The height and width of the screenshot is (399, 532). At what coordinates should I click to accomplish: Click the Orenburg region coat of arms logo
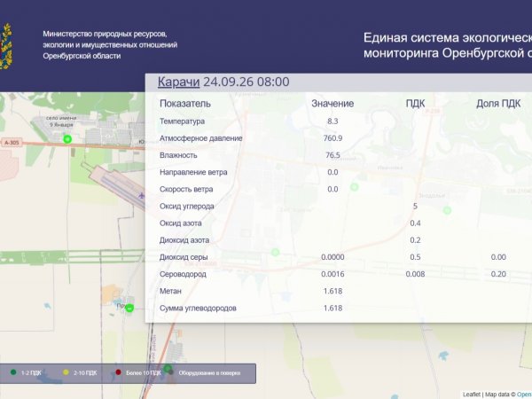pos(6,46)
